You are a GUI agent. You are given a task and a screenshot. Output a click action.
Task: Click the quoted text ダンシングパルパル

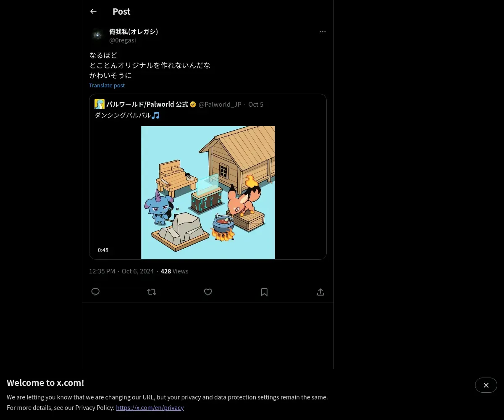coord(123,115)
